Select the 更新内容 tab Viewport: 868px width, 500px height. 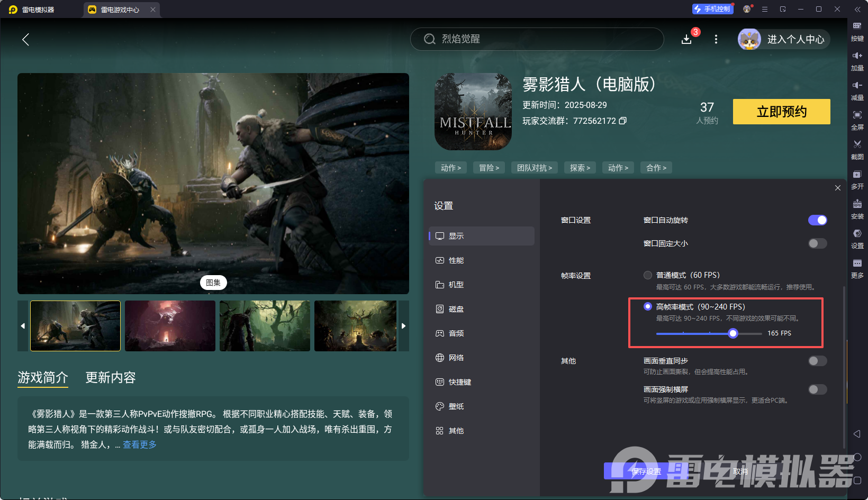111,377
